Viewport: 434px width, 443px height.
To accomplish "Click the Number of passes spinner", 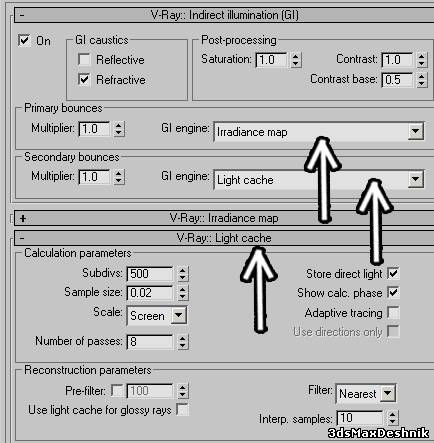I will [182, 342].
